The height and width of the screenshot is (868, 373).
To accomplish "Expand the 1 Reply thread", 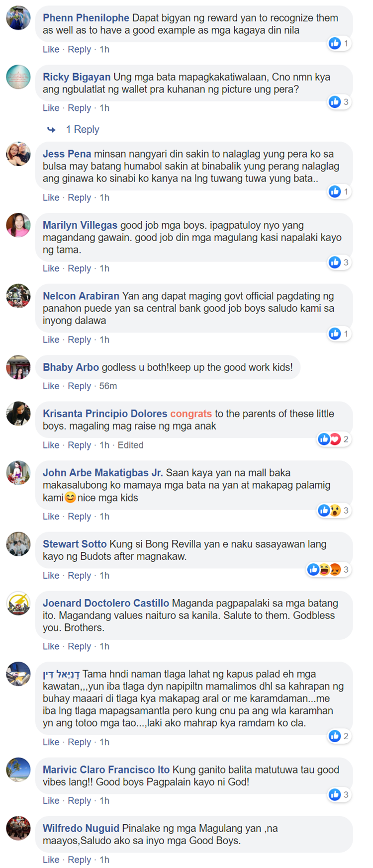I will coord(83,130).
